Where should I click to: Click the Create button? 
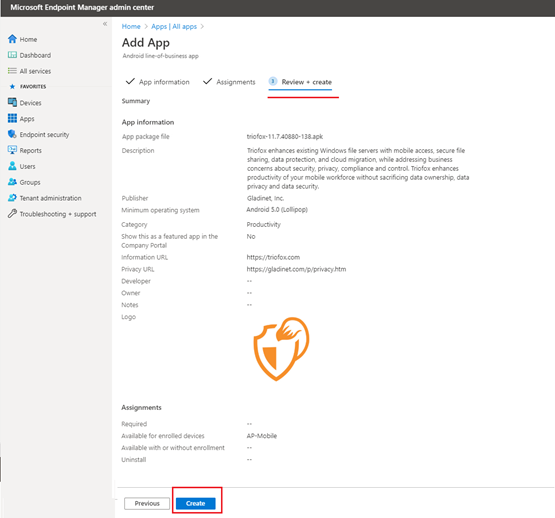click(x=196, y=503)
